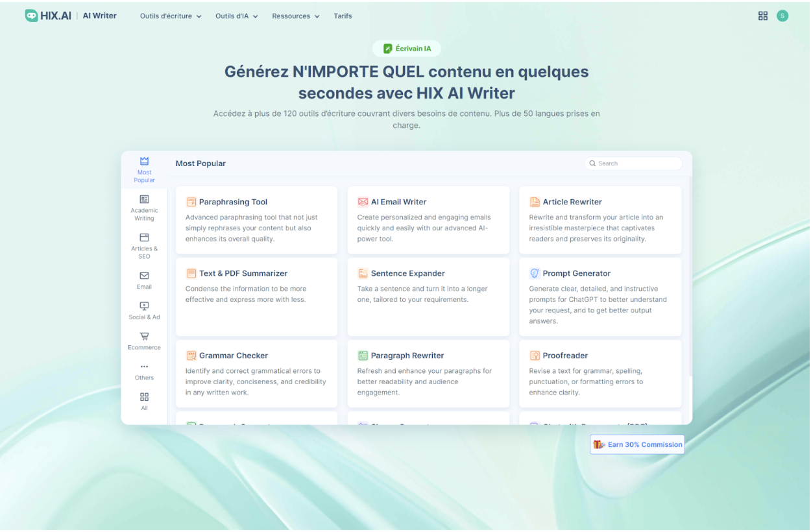Open the AI Email Writer title

[398, 202]
